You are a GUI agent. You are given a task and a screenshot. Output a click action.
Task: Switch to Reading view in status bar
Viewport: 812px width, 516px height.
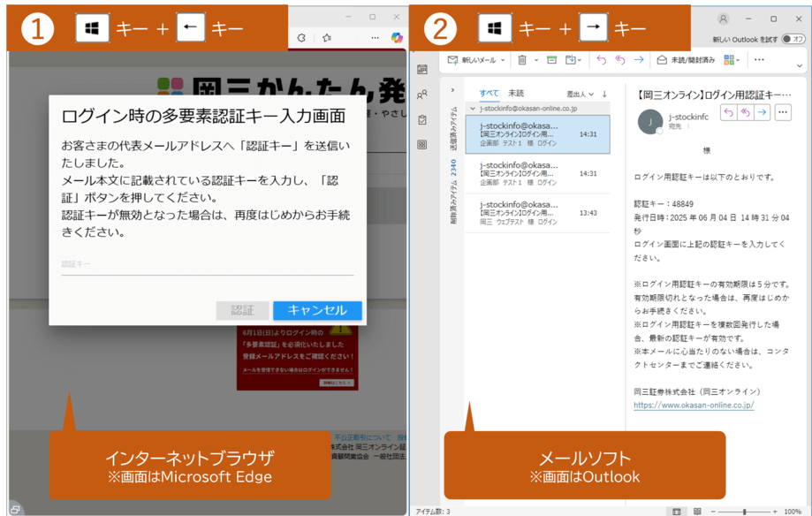(697, 512)
